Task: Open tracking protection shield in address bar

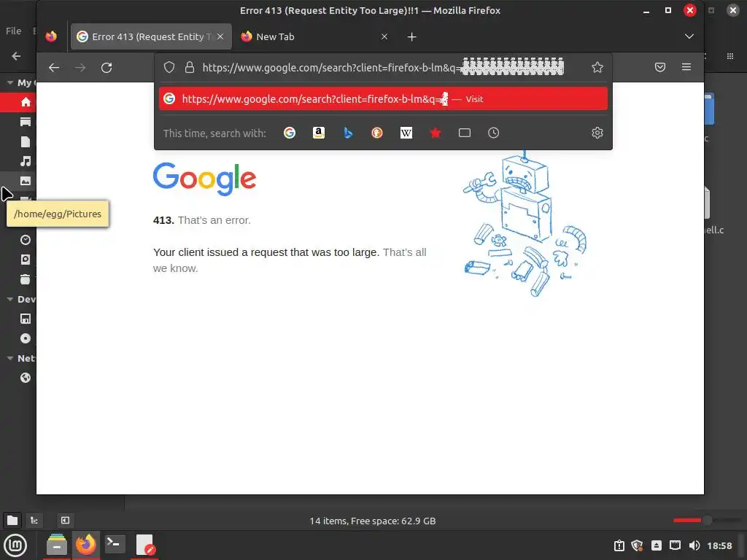Action: [x=169, y=67]
